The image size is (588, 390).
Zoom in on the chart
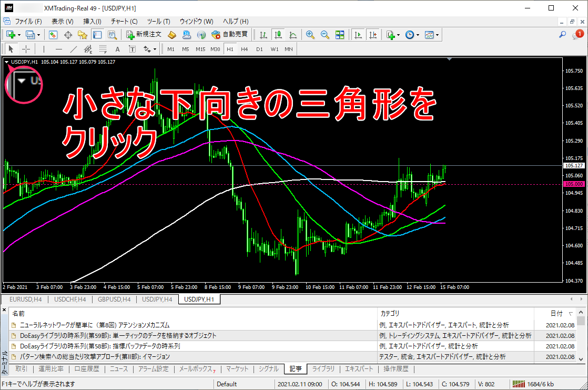coord(310,35)
